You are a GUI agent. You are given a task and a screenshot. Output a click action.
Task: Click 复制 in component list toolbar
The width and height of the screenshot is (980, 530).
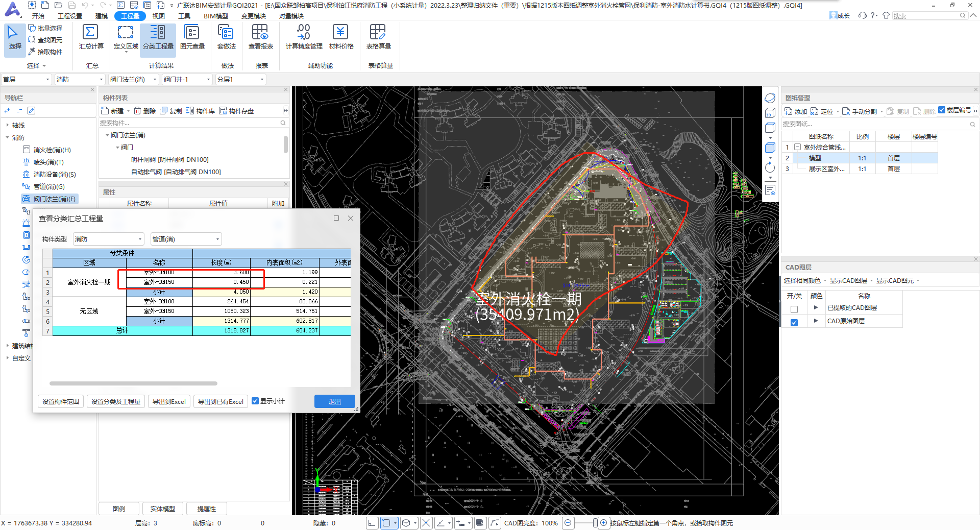tap(171, 111)
